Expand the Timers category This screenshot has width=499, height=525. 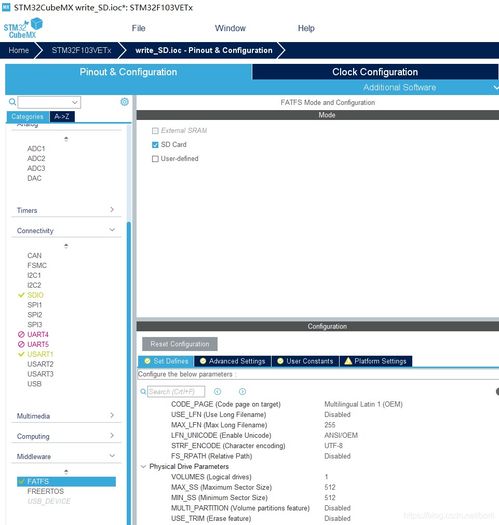point(112,210)
